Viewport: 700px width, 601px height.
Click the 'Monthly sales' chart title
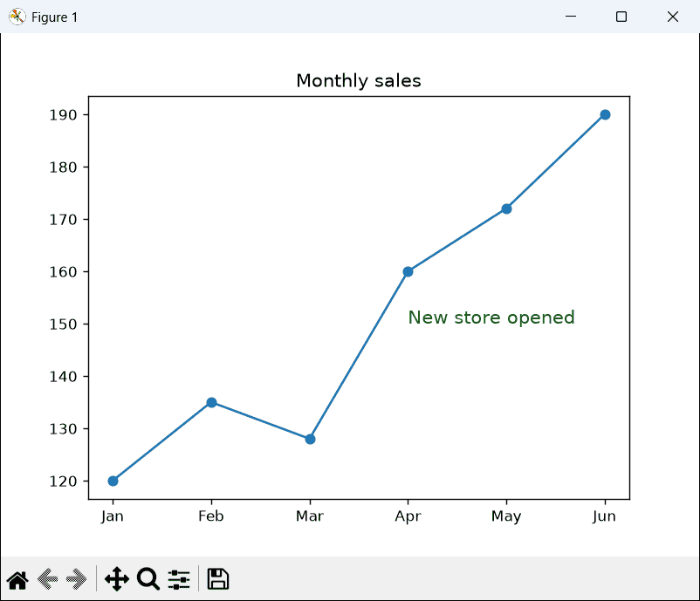tap(359, 81)
